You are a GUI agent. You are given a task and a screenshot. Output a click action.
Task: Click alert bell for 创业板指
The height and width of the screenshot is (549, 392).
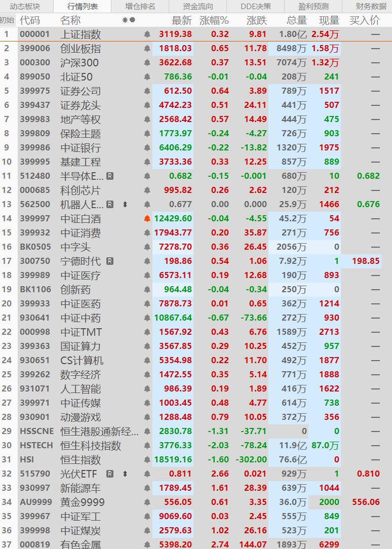point(147,48)
